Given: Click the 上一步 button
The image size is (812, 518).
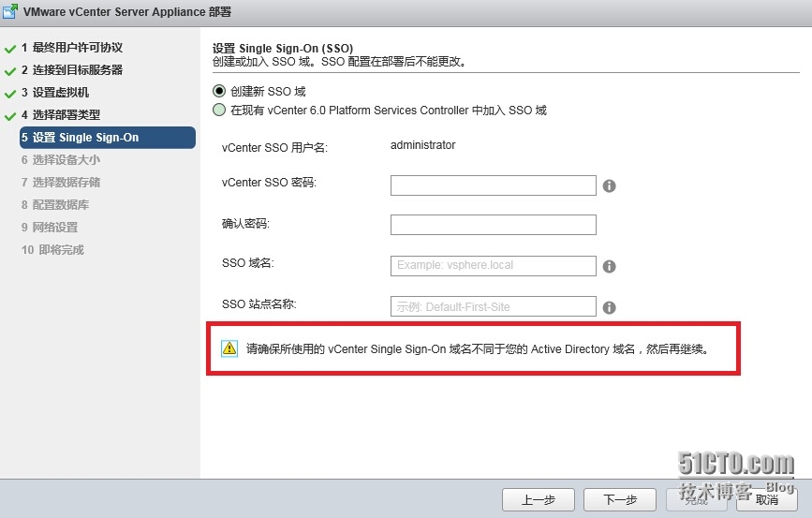Looking at the screenshot, I should coord(538,500).
